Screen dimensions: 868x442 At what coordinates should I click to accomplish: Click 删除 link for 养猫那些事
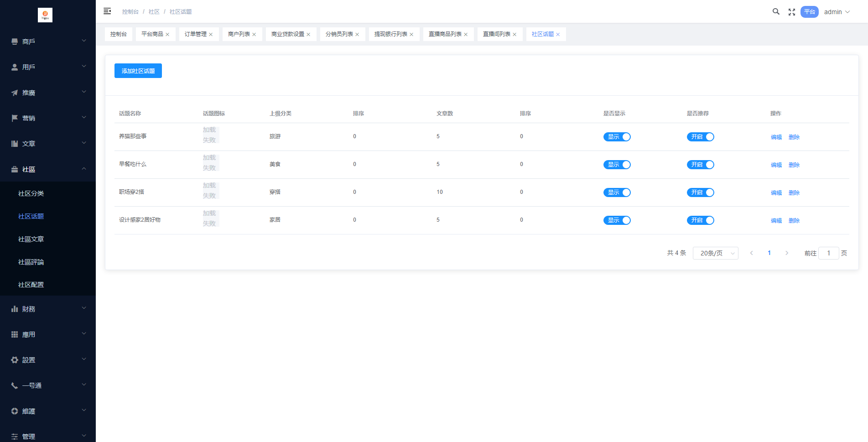click(x=794, y=137)
